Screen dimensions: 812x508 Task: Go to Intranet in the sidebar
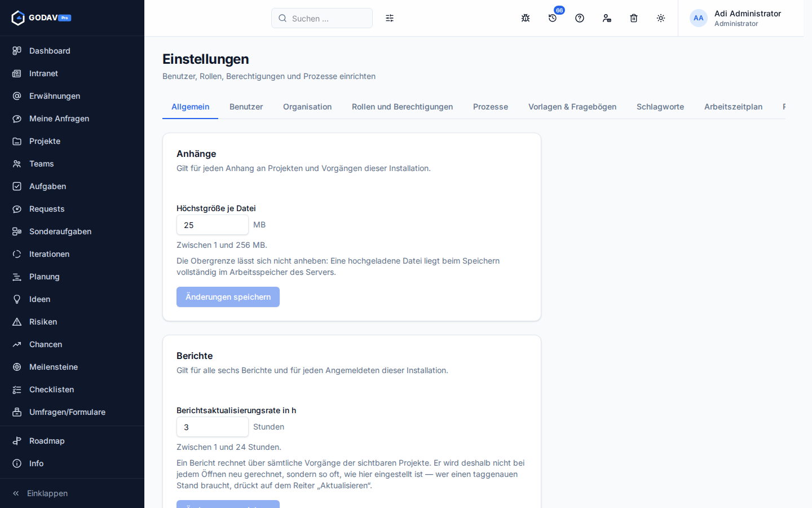pyautogui.click(x=72, y=73)
